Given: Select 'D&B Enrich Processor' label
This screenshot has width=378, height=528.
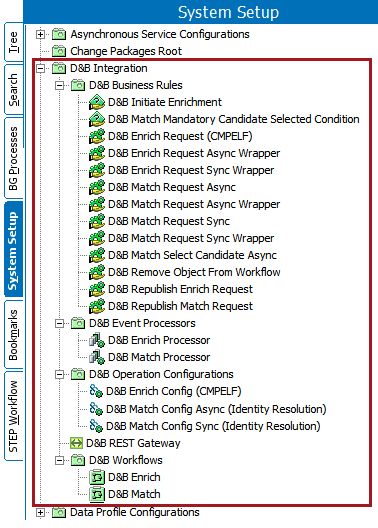Looking at the screenshot, I should pos(159,340).
